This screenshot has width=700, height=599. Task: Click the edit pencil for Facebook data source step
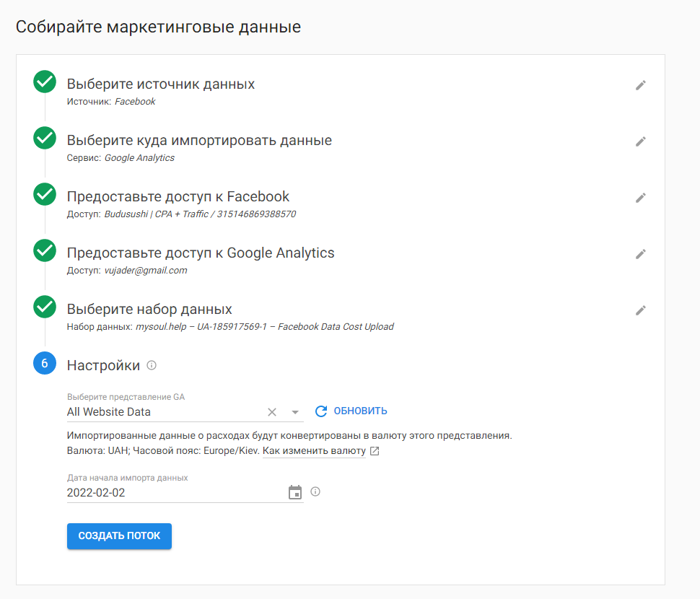click(x=640, y=85)
